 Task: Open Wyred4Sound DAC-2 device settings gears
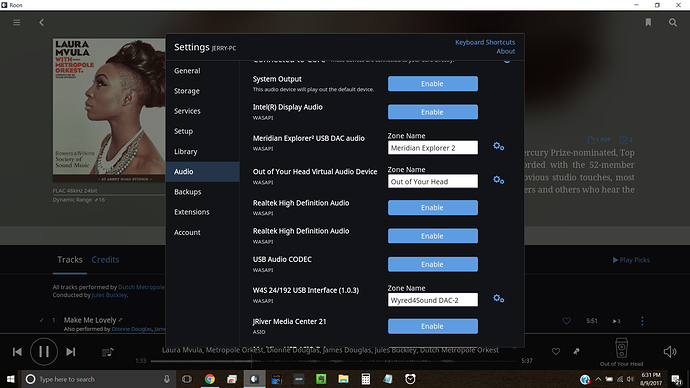499,299
